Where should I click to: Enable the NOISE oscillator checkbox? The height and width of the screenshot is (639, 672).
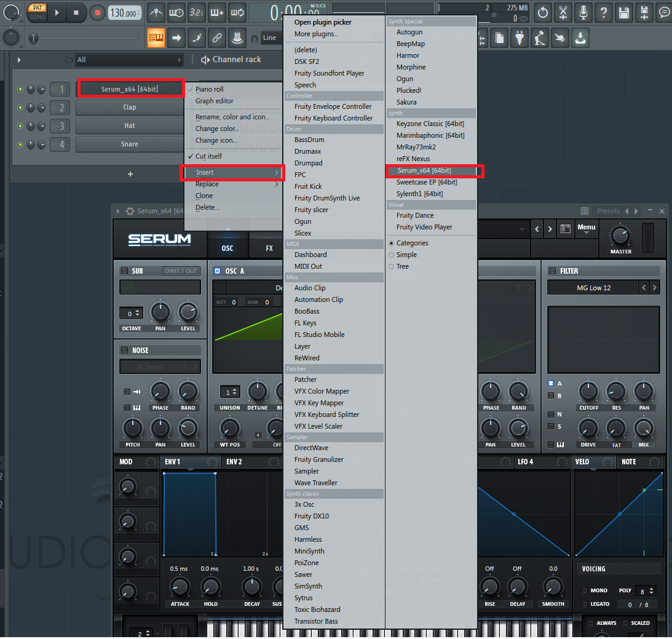[x=124, y=350]
